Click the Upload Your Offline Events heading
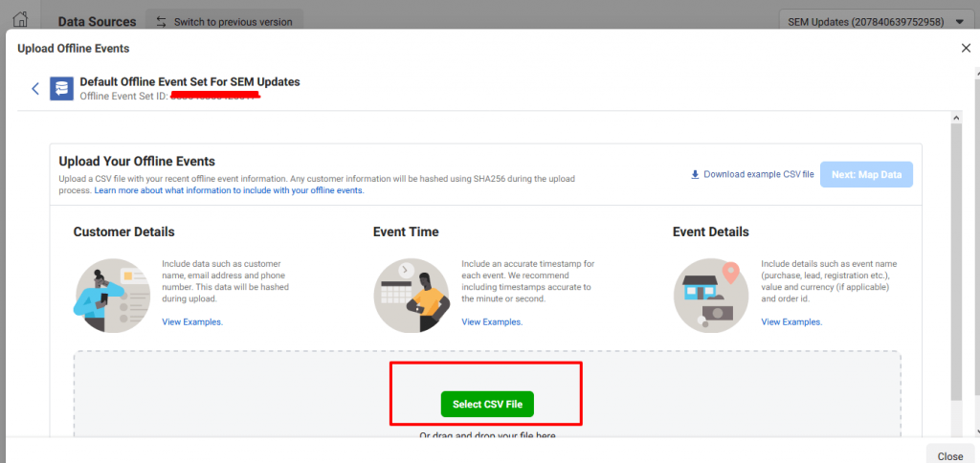 [x=137, y=162]
